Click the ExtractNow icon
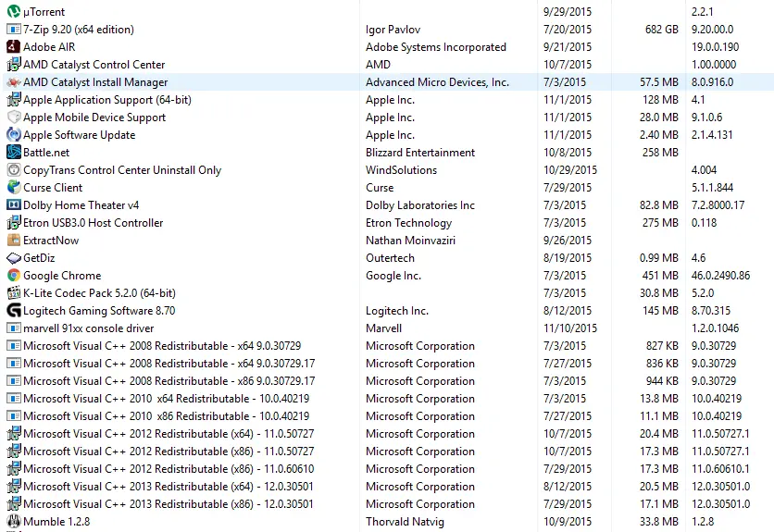Screen dimensions: 774x532 pyautogui.click(x=14, y=241)
